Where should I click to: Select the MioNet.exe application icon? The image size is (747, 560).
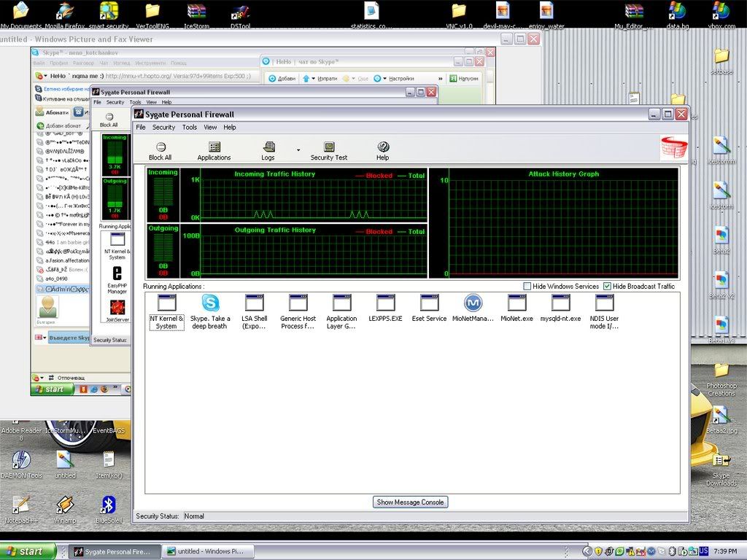point(517,308)
